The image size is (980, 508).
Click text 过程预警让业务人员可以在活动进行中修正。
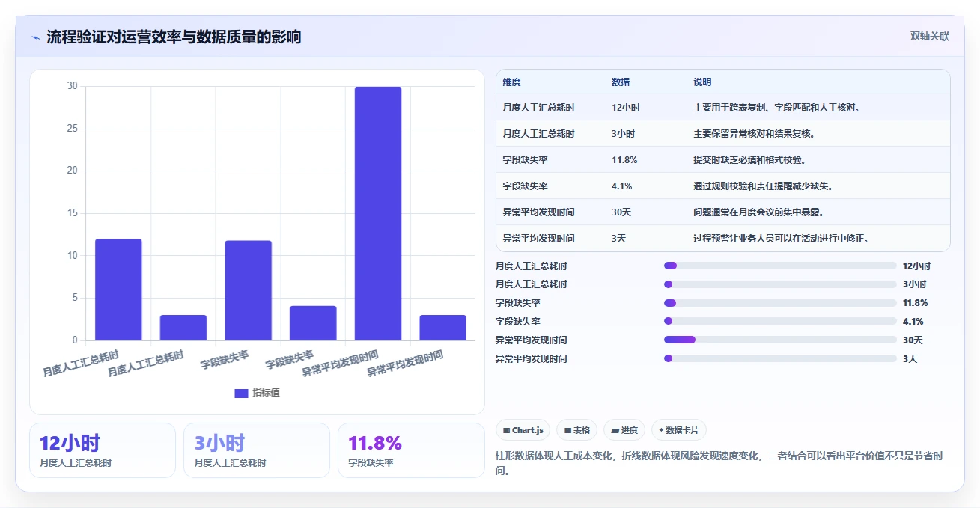click(x=782, y=239)
